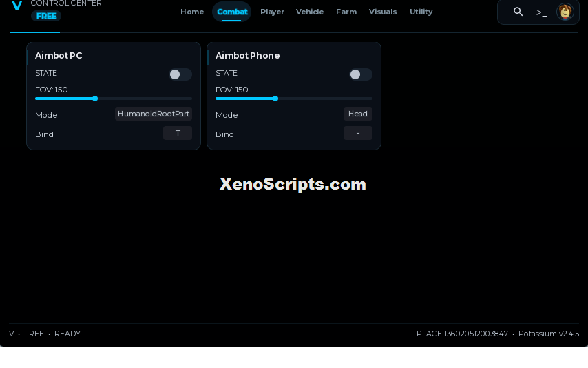Click the user avatar picture
The width and height of the screenshot is (588, 368).
point(565,12)
